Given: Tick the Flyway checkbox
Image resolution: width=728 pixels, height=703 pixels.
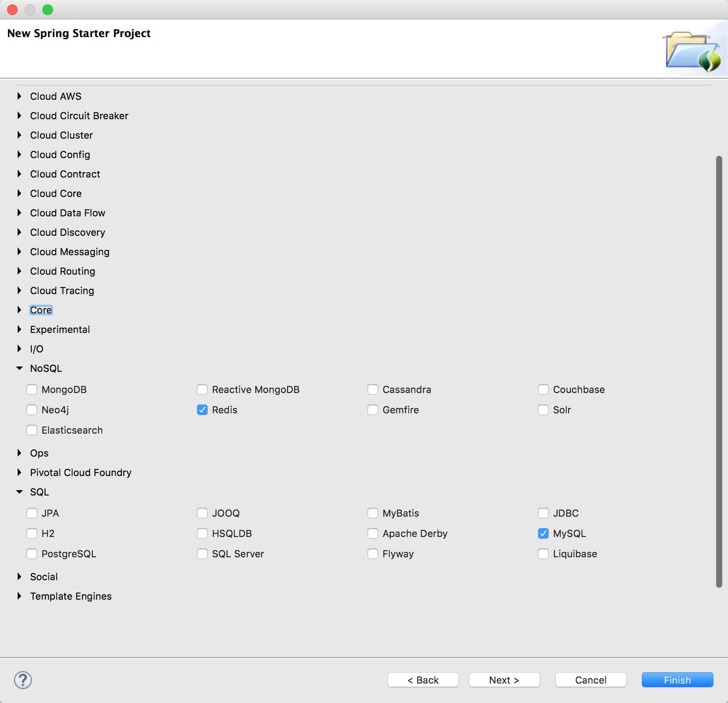Looking at the screenshot, I should 373,554.
